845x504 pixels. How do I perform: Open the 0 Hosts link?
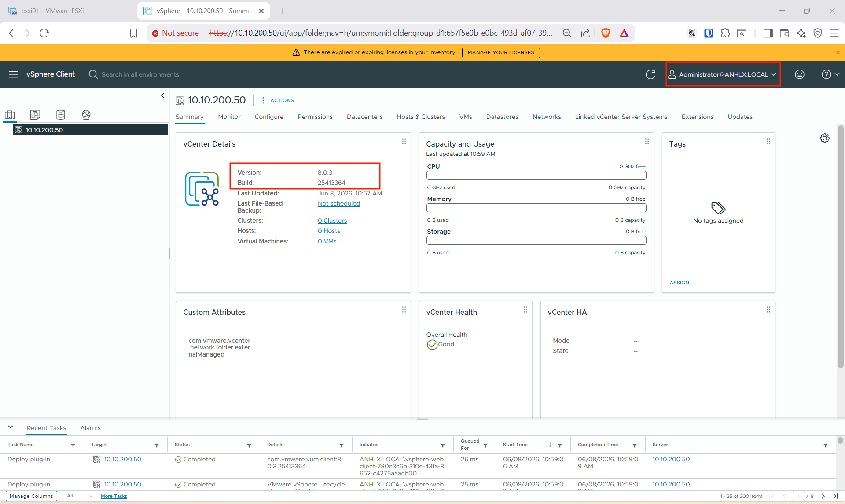pyautogui.click(x=329, y=231)
